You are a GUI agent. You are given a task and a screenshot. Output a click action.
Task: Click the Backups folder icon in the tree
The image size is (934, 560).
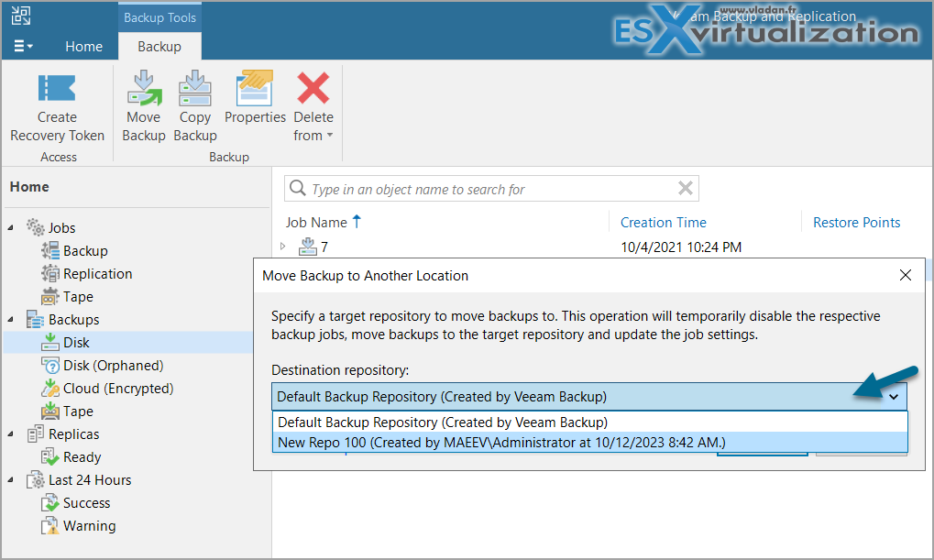[35, 319]
